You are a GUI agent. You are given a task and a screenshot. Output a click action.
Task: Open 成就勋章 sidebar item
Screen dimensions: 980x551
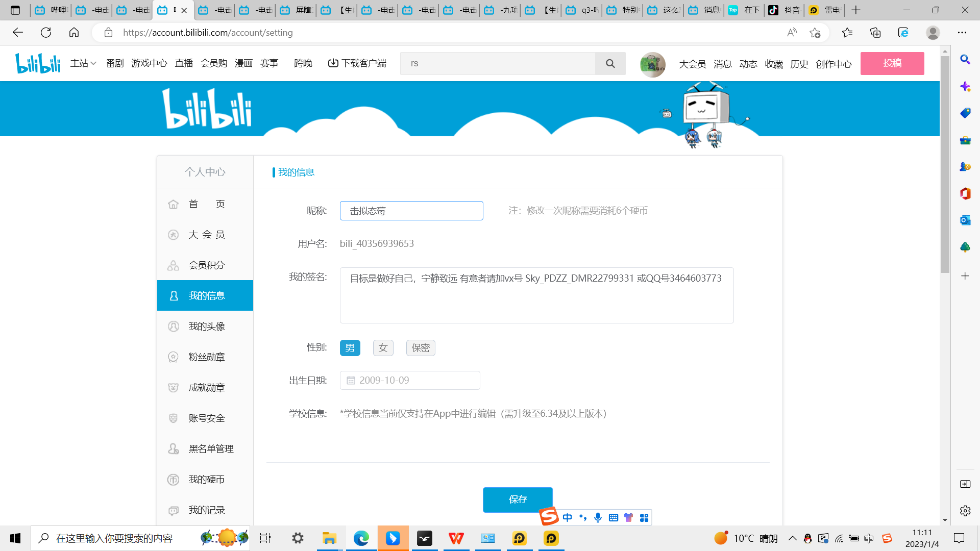pyautogui.click(x=205, y=388)
